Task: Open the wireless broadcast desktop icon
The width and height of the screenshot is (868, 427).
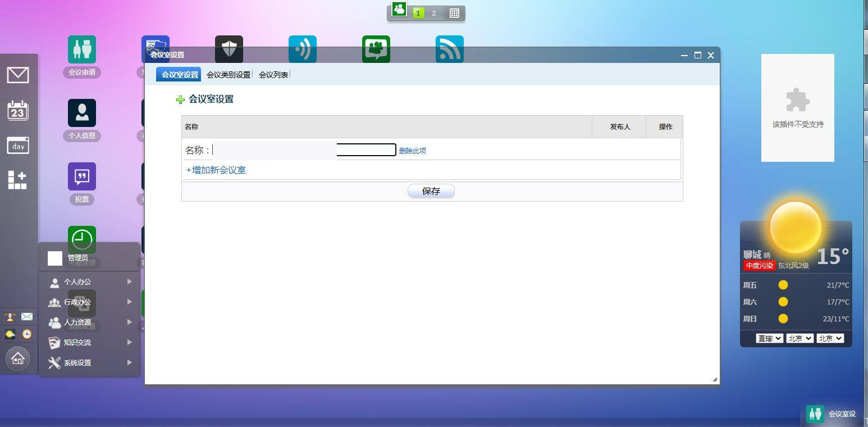Action: pyautogui.click(x=302, y=48)
